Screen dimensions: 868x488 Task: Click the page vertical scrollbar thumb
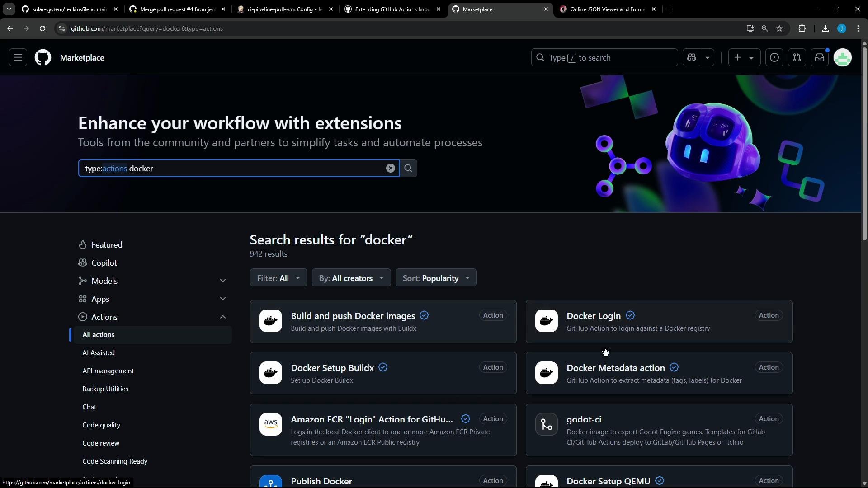point(864,144)
